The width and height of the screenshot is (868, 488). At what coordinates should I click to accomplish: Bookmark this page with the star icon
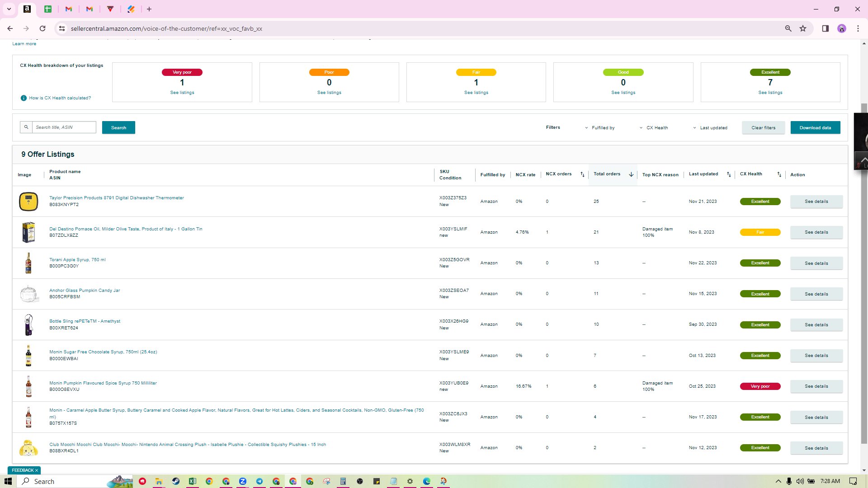pyautogui.click(x=803, y=28)
